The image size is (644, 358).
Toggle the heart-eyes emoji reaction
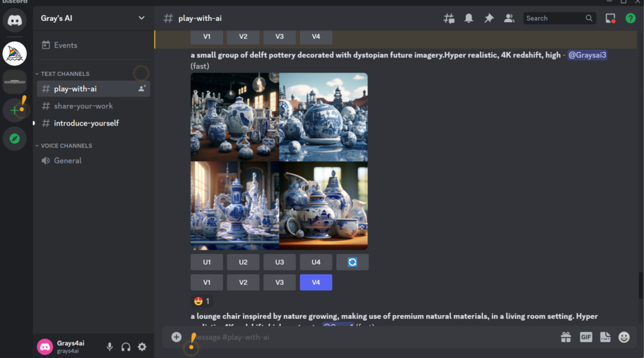[x=202, y=301]
